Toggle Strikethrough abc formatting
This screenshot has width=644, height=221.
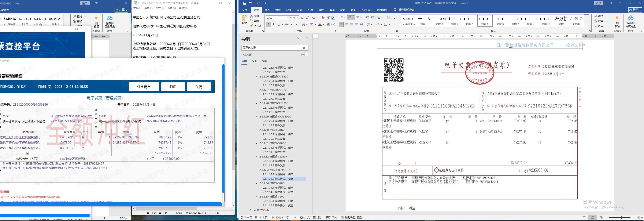pyautogui.click(x=287, y=25)
